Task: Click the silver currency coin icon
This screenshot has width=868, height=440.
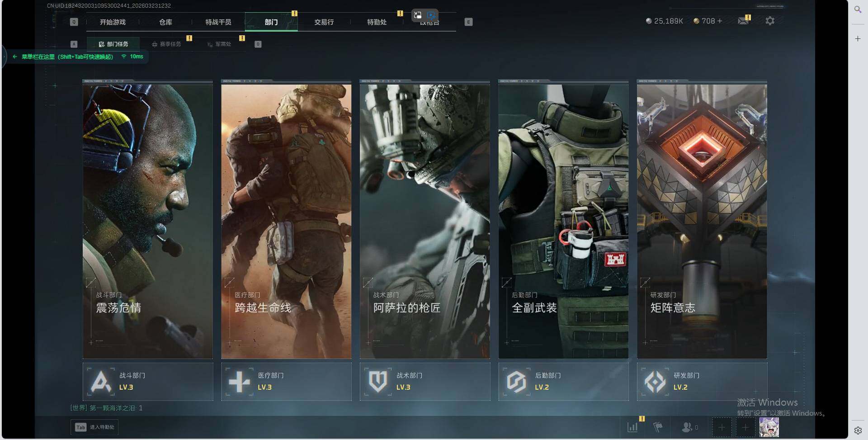Action: [x=649, y=21]
